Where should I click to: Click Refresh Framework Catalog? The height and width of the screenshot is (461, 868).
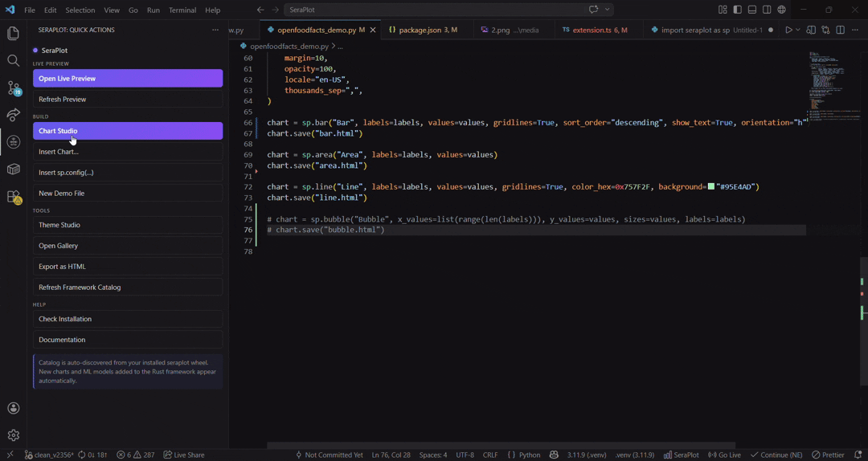(x=128, y=288)
